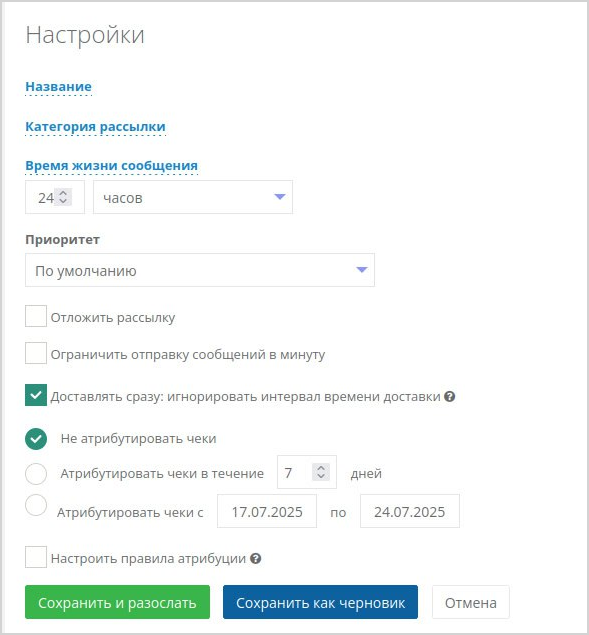Open the Категория рассылки link

[x=95, y=127]
